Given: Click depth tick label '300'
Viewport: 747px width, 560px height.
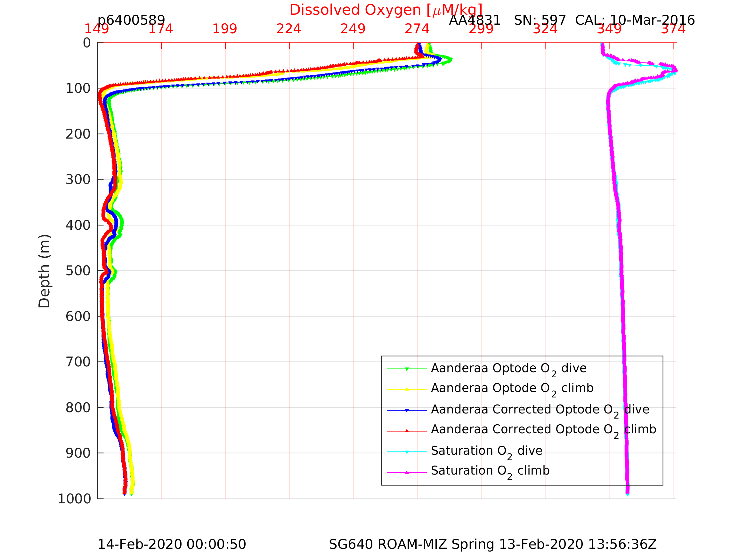Looking at the screenshot, I should 78,180.
